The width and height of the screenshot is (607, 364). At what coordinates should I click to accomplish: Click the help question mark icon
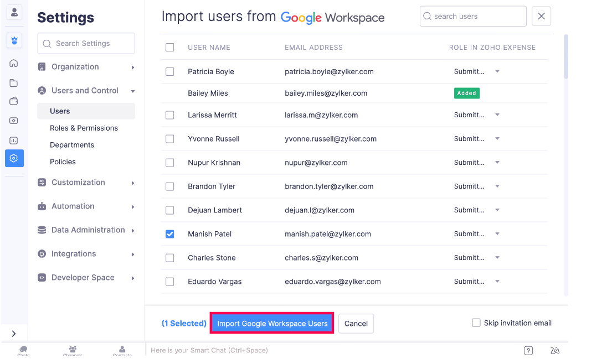(528, 350)
